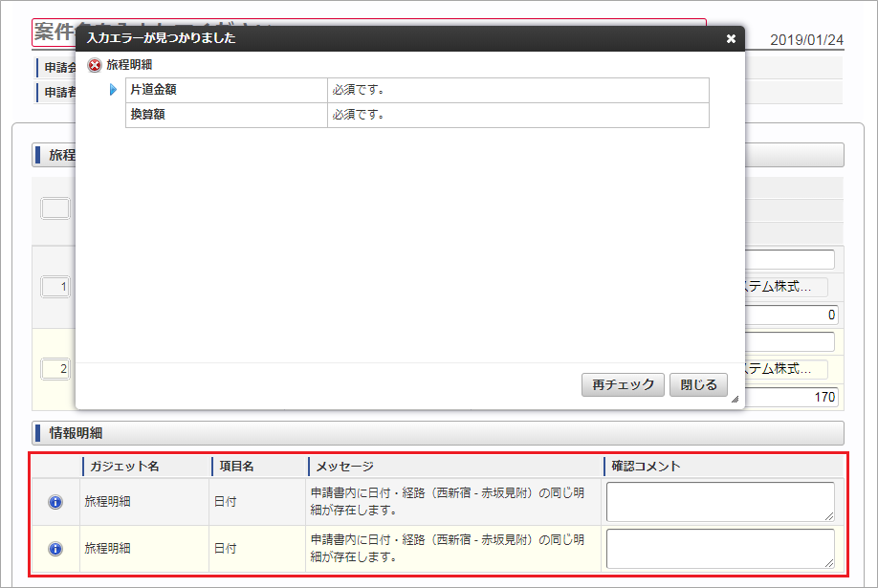Click the blank header row box
The height and width of the screenshot is (588, 878).
[55, 208]
